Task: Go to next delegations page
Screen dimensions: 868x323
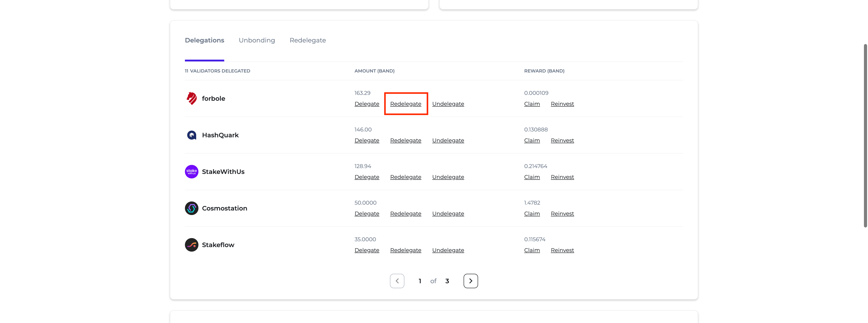Action: coord(471,281)
